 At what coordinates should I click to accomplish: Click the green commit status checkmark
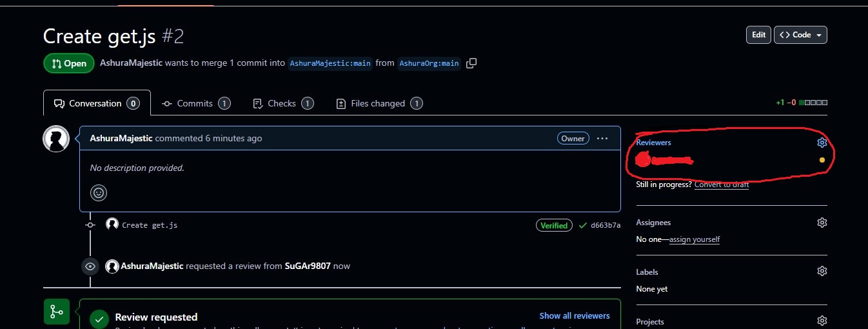pos(583,225)
